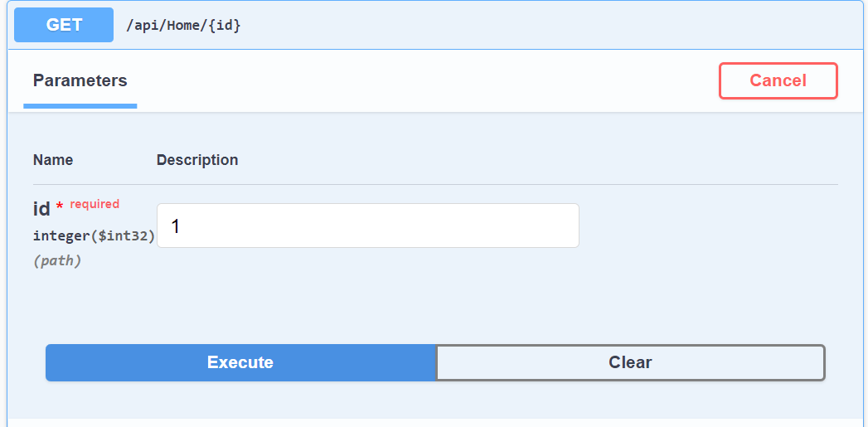The width and height of the screenshot is (868, 427).
Task: Click the Name column header
Action: point(53,160)
